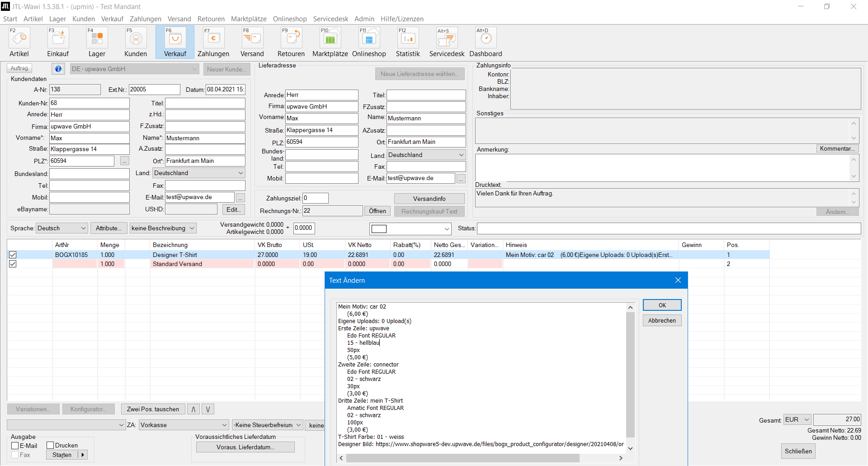Open the EUR currency dropdown

pos(797,419)
